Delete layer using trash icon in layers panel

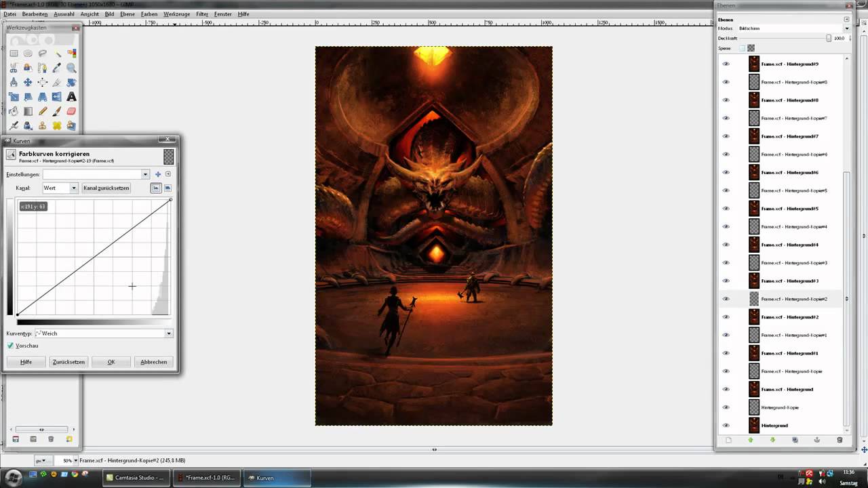tap(840, 440)
